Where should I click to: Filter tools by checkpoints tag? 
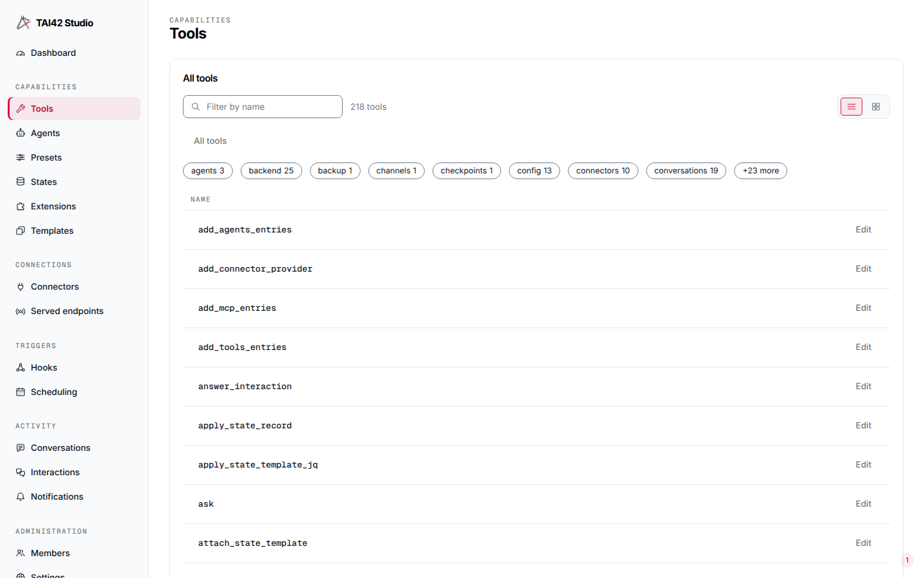466,171
